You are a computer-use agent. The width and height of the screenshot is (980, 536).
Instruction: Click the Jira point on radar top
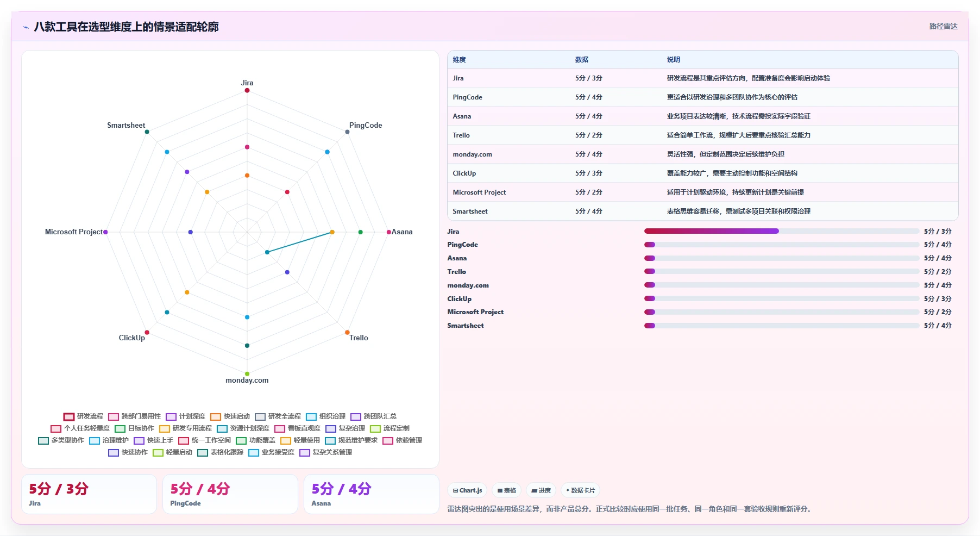(247, 90)
